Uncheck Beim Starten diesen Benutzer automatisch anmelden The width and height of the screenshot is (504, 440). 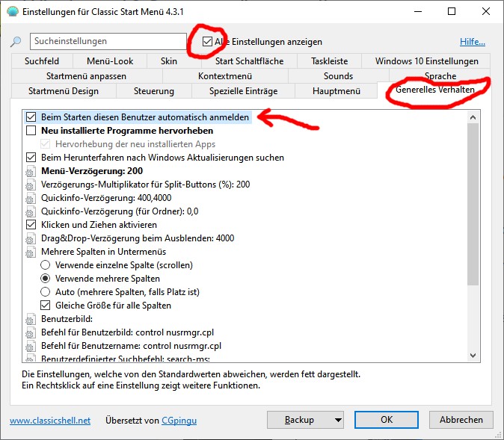31,117
